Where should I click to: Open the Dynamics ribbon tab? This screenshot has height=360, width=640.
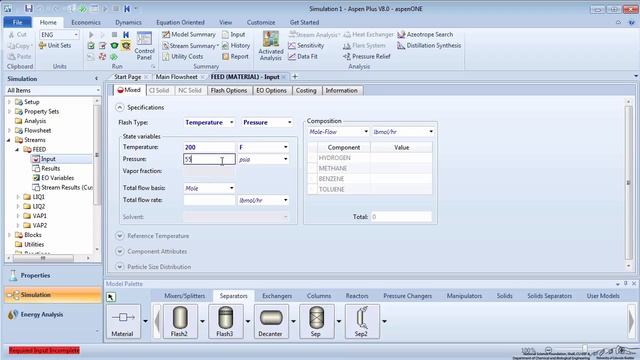[128, 22]
